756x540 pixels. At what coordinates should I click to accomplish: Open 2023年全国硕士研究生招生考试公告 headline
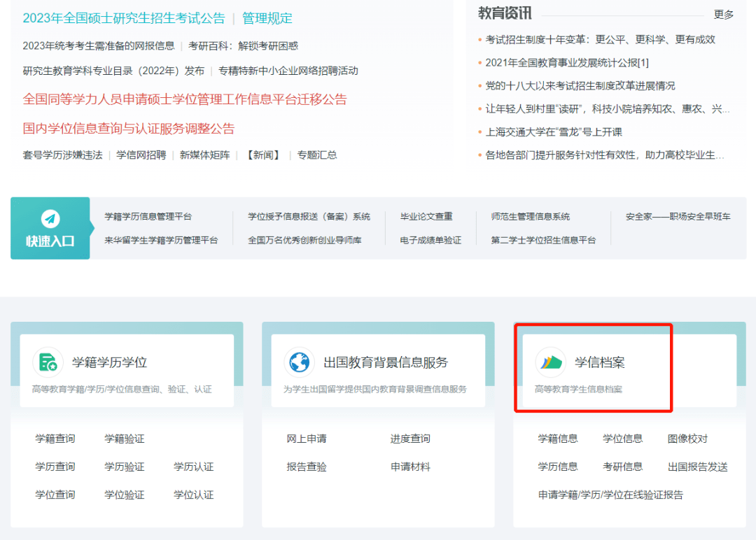(124, 18)
